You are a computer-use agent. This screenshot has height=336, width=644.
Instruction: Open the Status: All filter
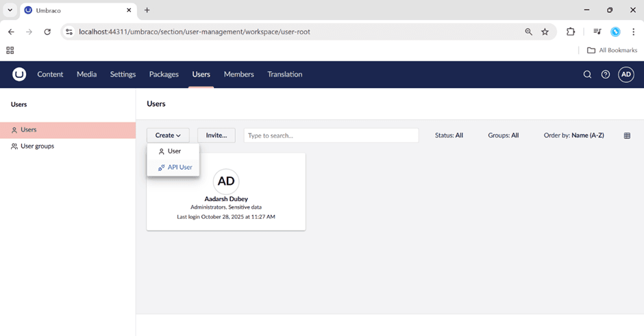(x=449, y=135)
